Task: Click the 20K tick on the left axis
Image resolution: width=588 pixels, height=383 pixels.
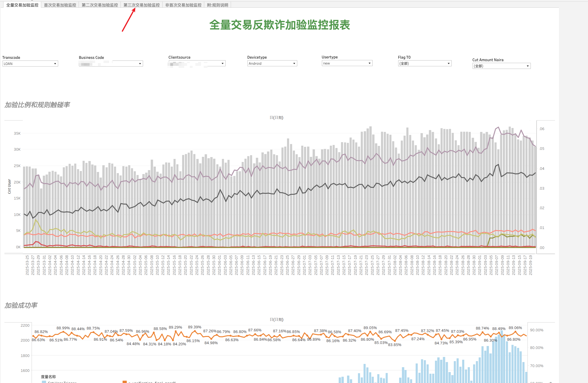Action: click(x=17, y=182)
